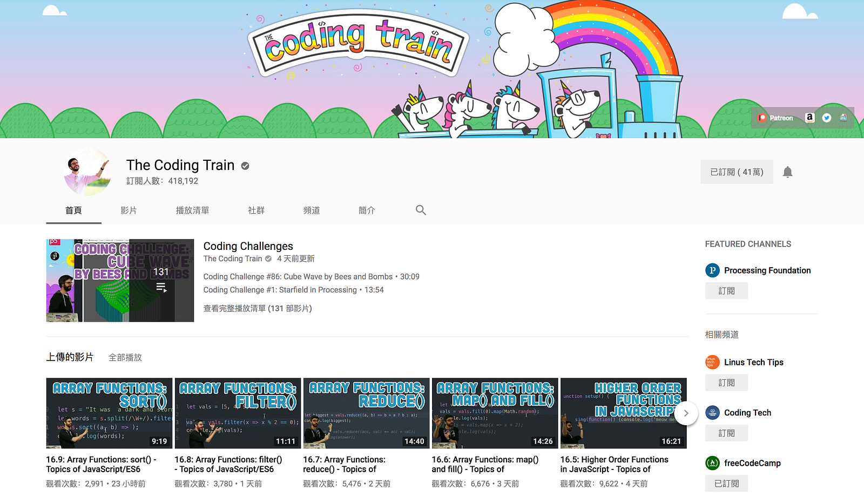Click the 相關頻道 heading
This screenshot has width=864, height=504.
[x=722, y=335]
